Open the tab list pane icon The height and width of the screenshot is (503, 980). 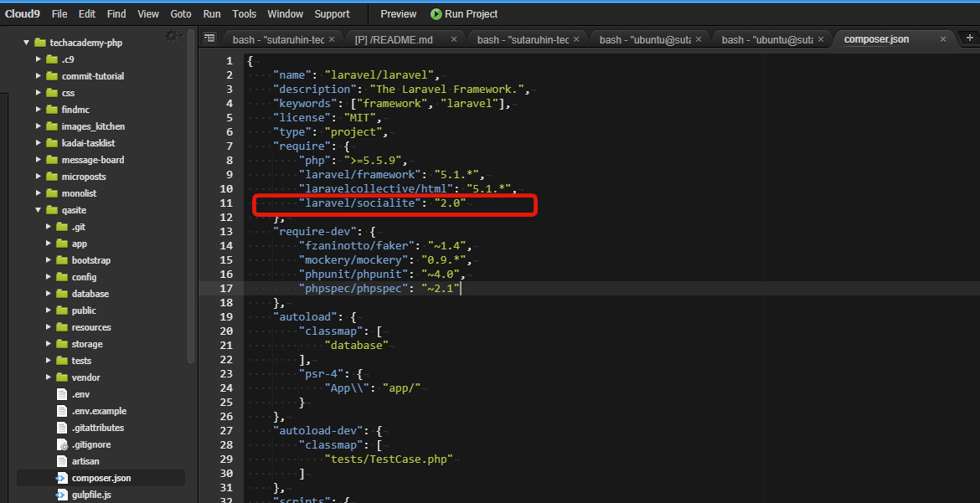[209, 38]
